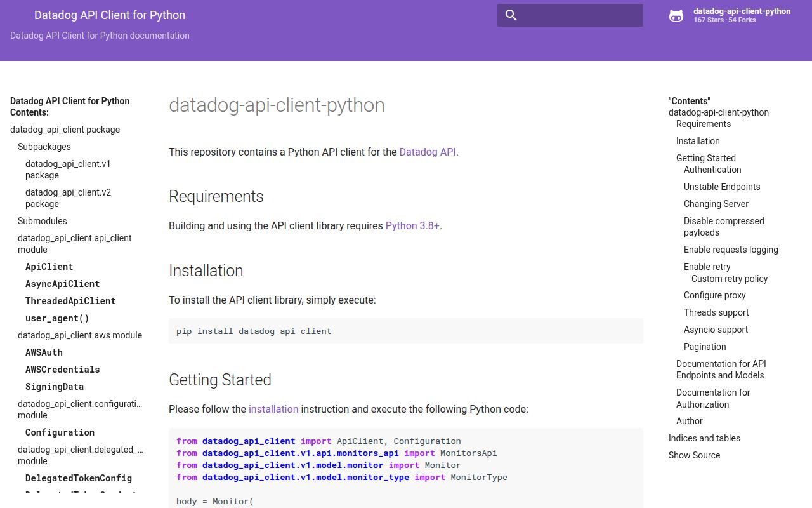Jump to Configure proxy section
The width and height of the screenshot is (812, 508).
(x=715, y=295)
